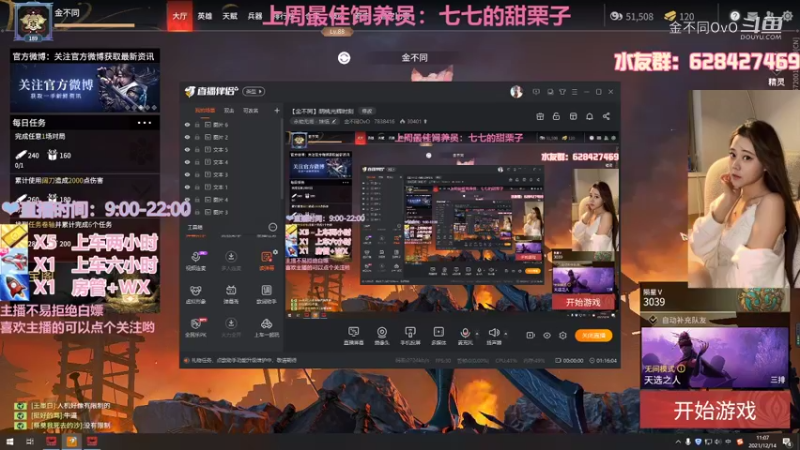The width and height of the screenshot is (800, 450).
Task: Click the large 开始游戏 start game button
Action: pos(714,411)
